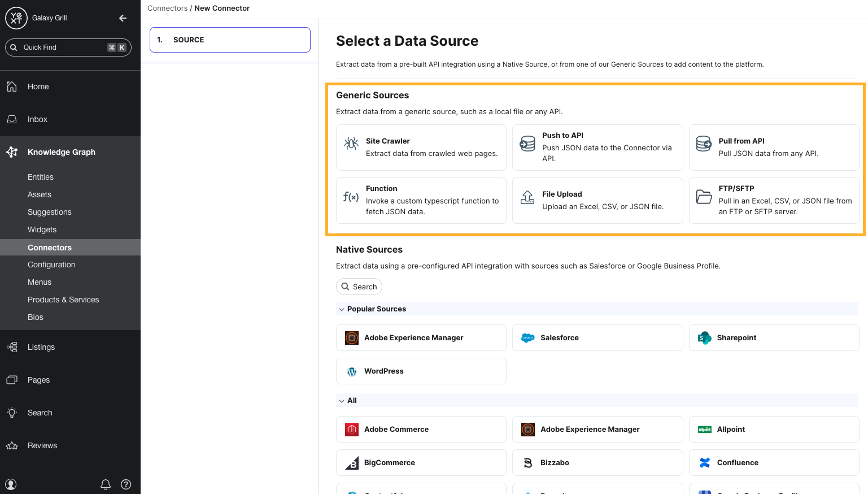Image resolution: width=868 pixels, height=494 pixels.
Task: Click the Push to API database icon
Action: tap(527, 144)
